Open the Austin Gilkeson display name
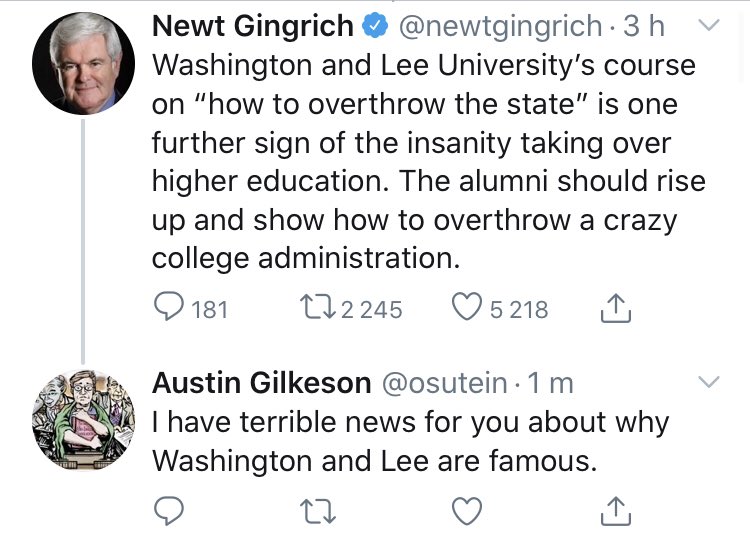The width and height of the screenshot is (750, 545). (262, 383)
